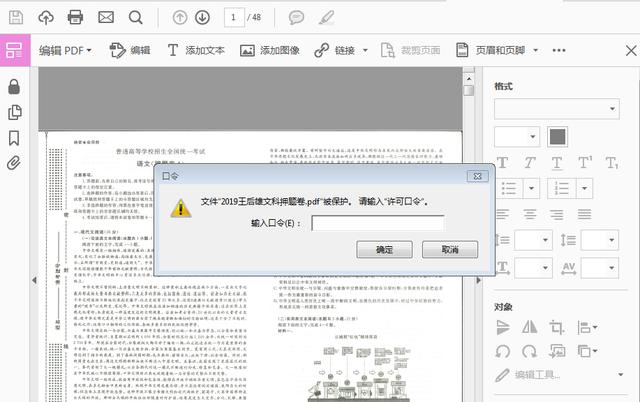Click the replace image icon
This screenshot has width=640, height=402.
tap(557, 351)
